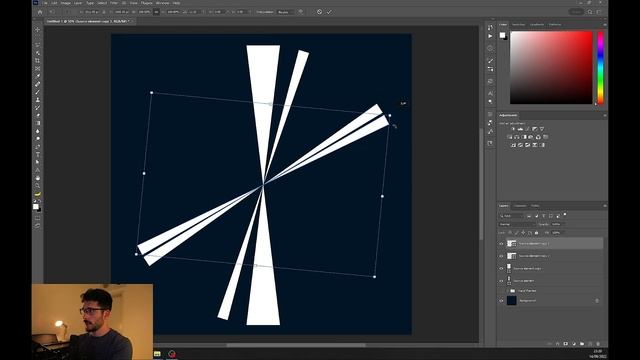This screenshot has height=360, width=640.
Task: Add a Vibrance adjustment
Action: 542,129
